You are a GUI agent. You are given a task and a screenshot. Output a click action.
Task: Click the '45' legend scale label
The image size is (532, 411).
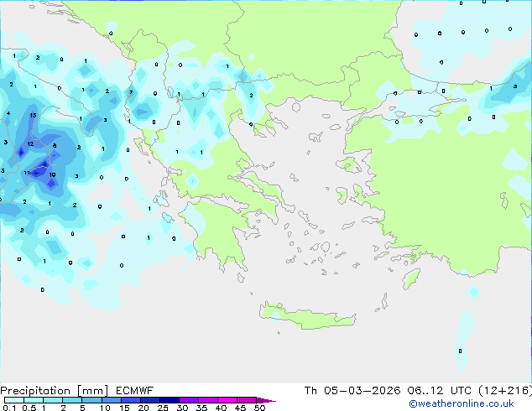240,408
